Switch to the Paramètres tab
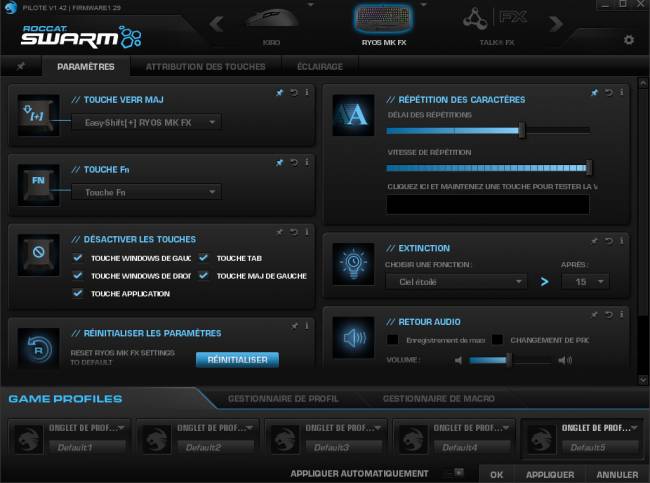The height and width of the screenshot is (483, 650). [86, 66]
